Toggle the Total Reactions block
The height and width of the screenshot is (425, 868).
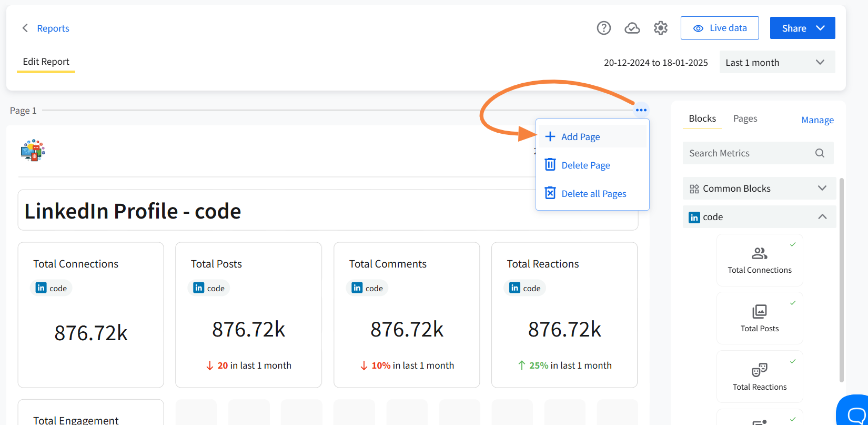coord(759,377)
